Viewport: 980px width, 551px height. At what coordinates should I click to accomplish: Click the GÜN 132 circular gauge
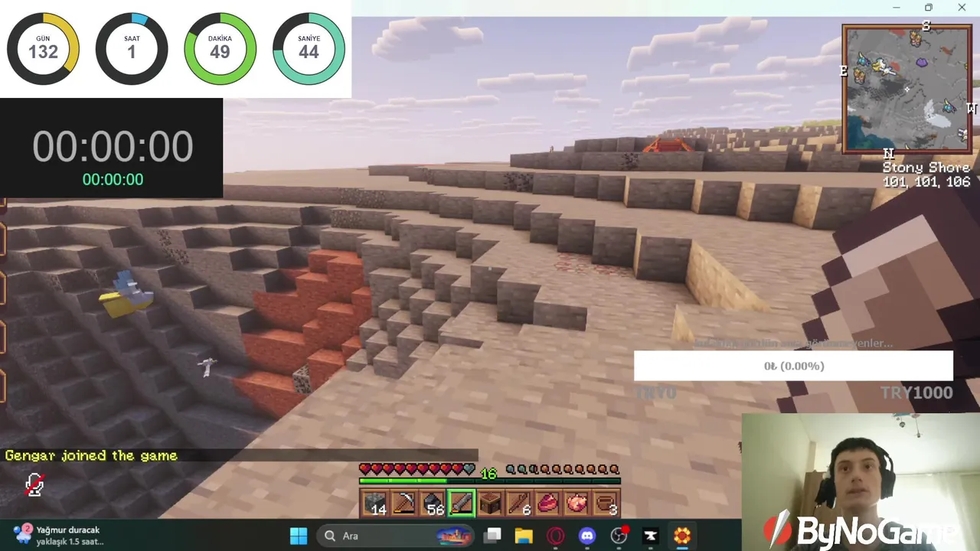[43, 49]
